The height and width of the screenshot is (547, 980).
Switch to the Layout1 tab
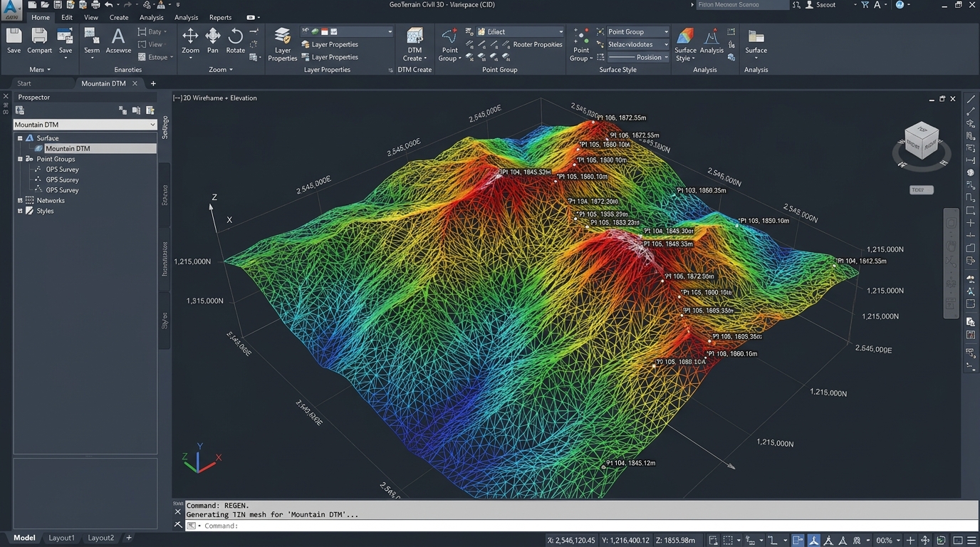(61, 538)
